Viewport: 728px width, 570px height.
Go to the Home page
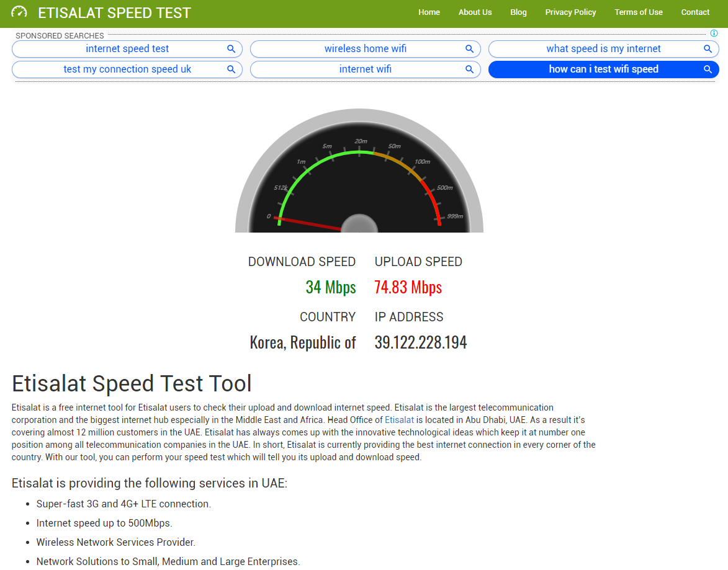pyautogui.click(x=429, y=12)
